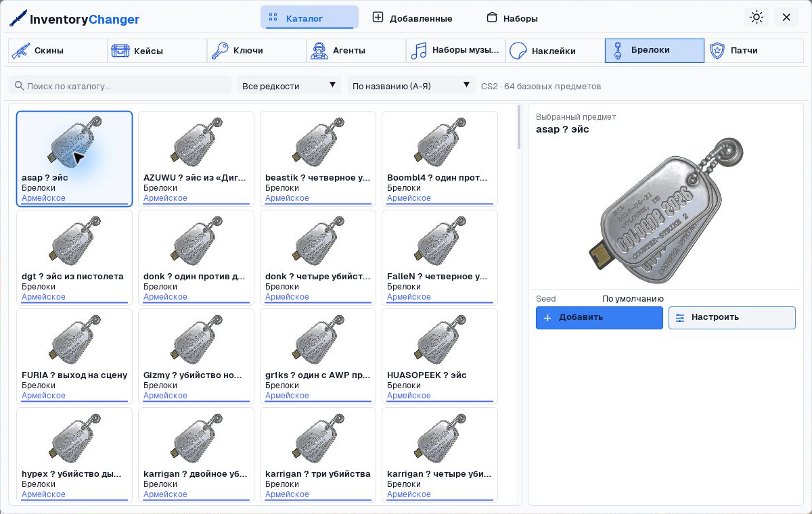Select the Кейсы category
Screen dimensions: 812x514
click(x=157, y=51)
